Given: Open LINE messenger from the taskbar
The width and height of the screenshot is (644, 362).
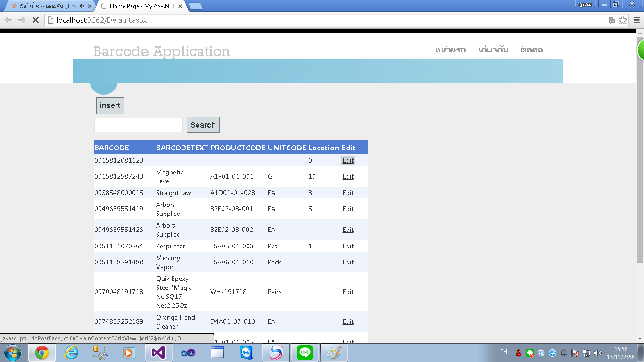Looking at the screenshot, I should tap(305, 353).
